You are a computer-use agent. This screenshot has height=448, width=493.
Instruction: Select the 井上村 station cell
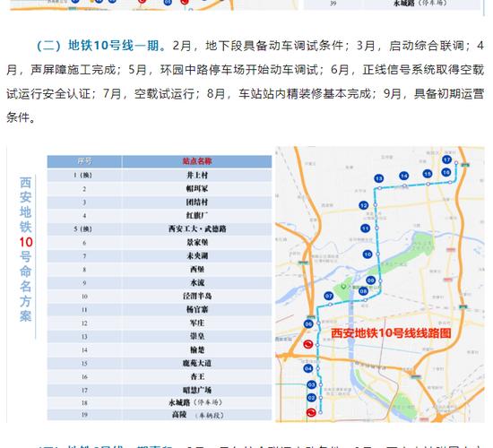(197, 175)
